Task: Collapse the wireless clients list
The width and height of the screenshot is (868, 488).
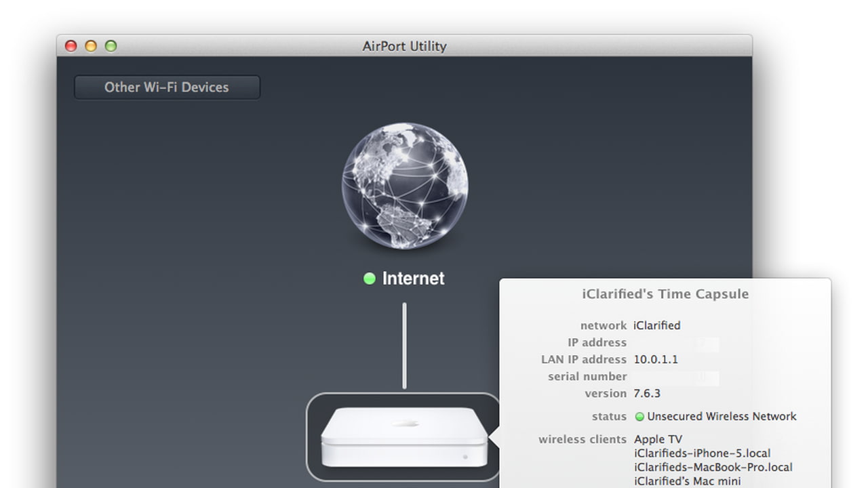Action: tap(582, 439)
